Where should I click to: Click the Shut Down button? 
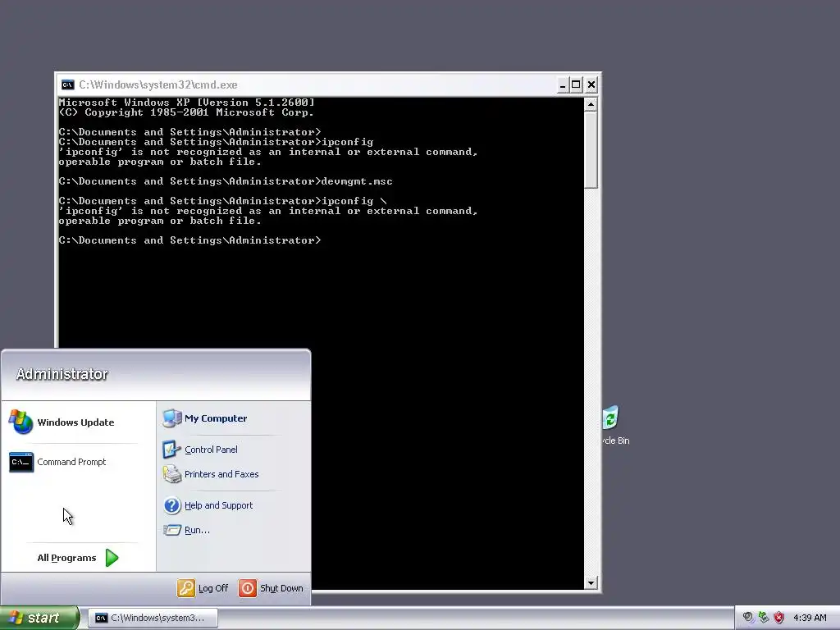point(271,588)
